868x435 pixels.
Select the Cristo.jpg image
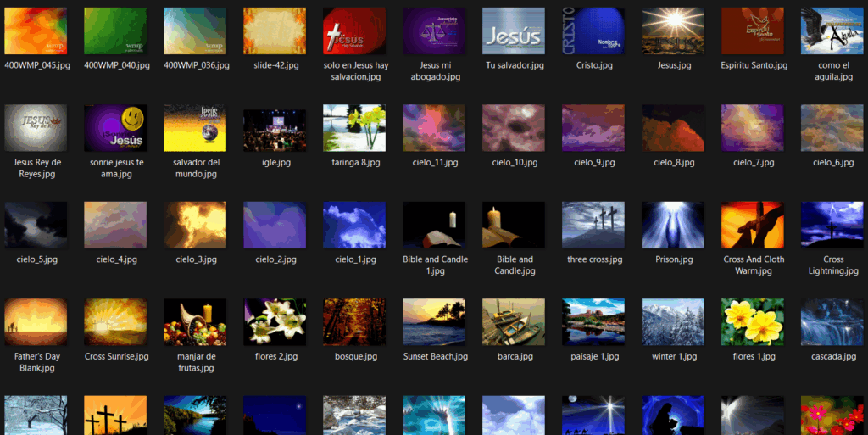pos(593,31)
